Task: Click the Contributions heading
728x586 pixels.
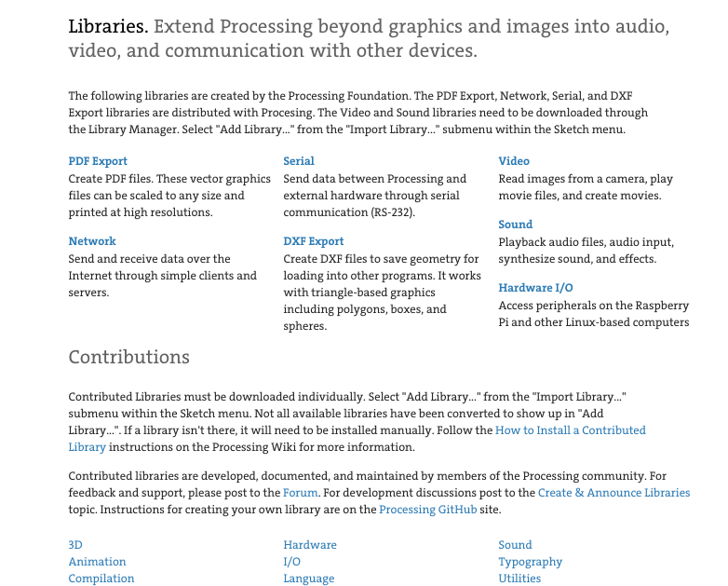Action: tap(129, 357)
